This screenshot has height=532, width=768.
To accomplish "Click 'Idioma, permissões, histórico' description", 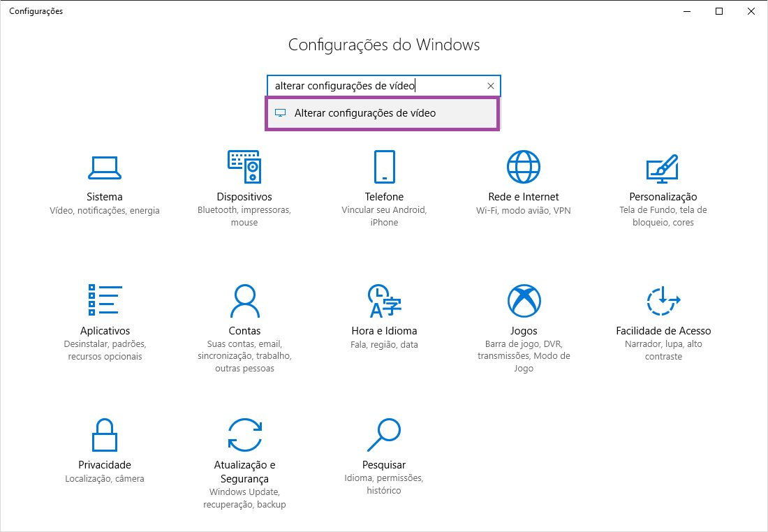I will pyautogui.click(x=384, y=484).
